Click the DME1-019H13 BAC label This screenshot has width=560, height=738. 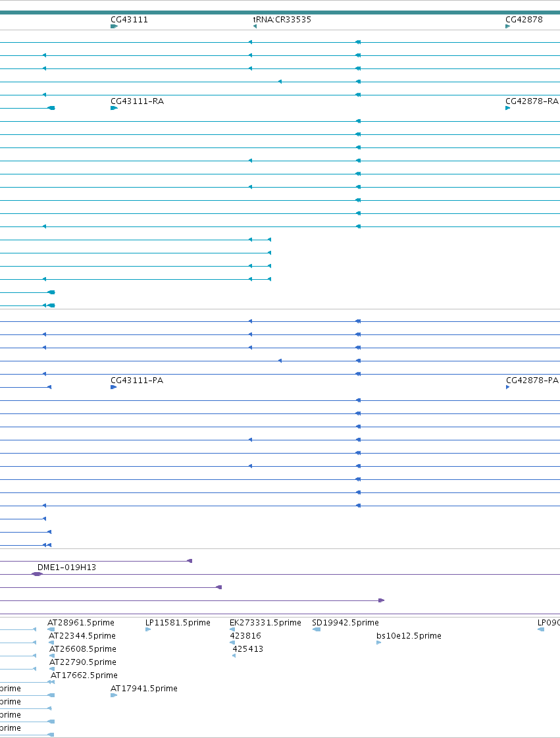(x=67, y=567)
